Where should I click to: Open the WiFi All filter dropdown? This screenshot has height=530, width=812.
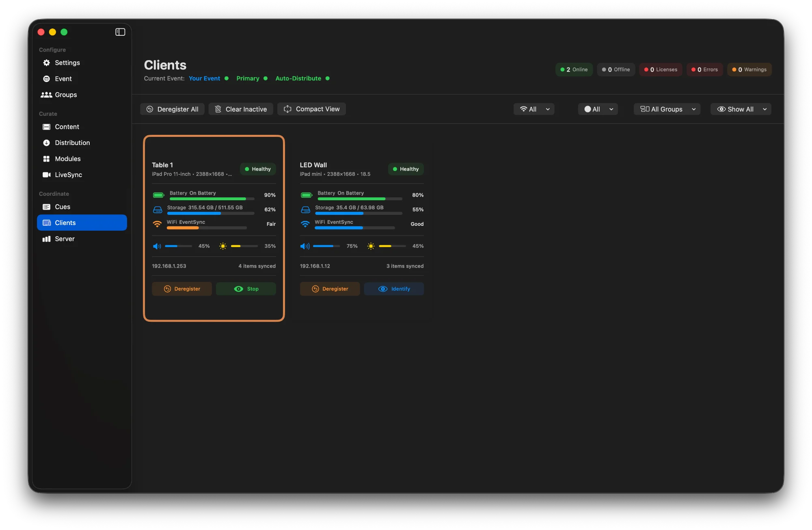[534, 109]
